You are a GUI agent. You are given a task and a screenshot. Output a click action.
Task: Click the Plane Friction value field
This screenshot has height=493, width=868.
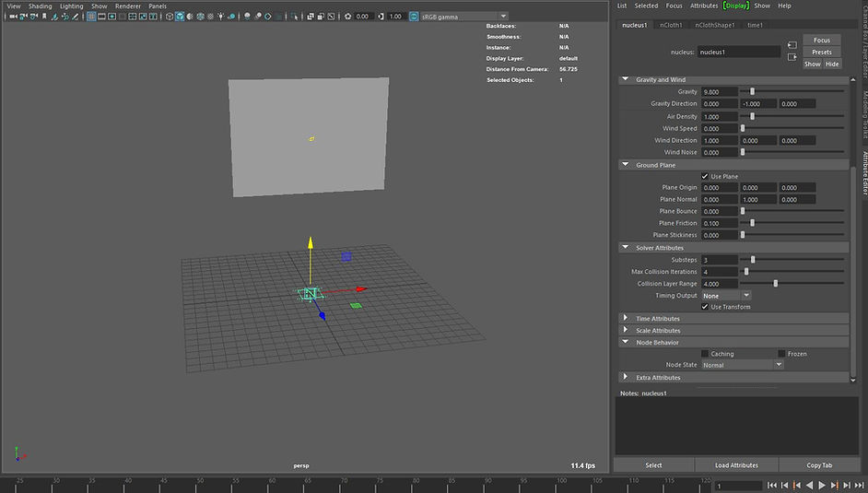pyautogui.click(x=719, y=223)
